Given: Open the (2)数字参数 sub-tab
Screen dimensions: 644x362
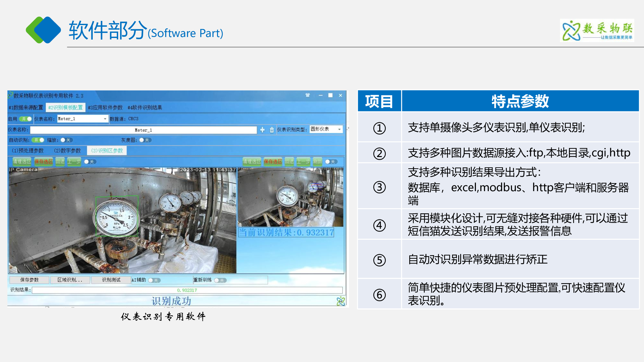Looking at the screenshot, I should click(67, 151).
